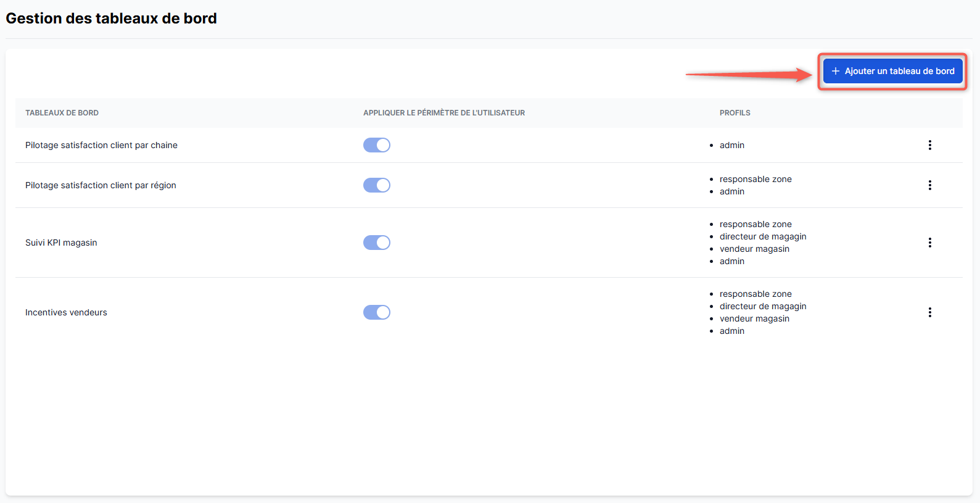Open the three-dot menu for Incentives vendeurs
This screenshot has width=980, height=503.
click(929, 312)
